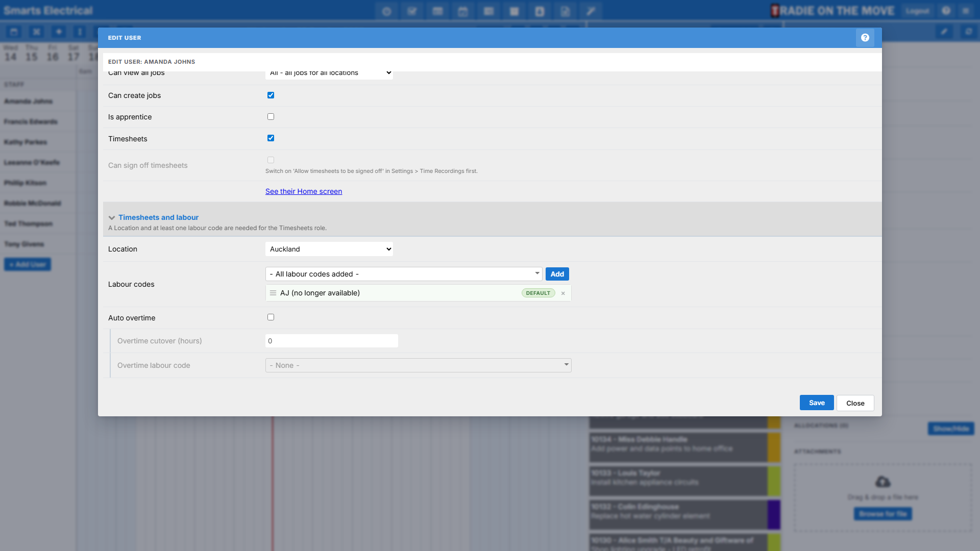Select Tony Givens in staff list
Image resolution: width=980 pixels, height=551 pixels.
(24, 244)
